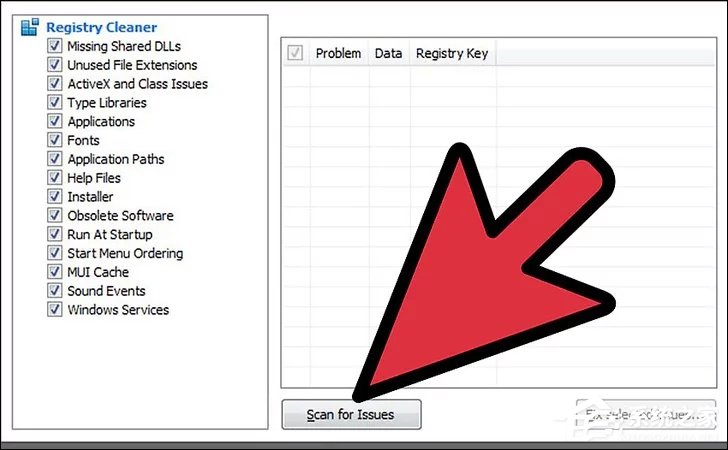This screenshot has width=728, height=450.
Task: Toggle Unused File Extensions checkbox
Action: [x=54, y=65]
